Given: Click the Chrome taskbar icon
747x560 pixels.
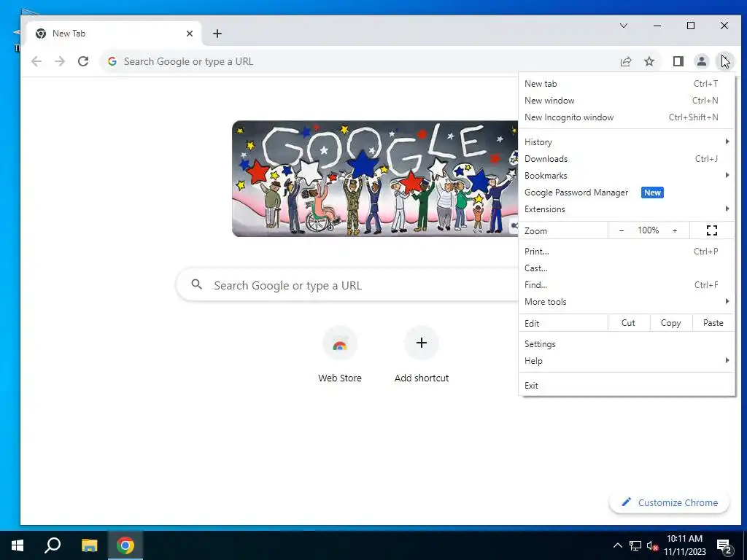Looking at the screenshot, I should coord(125,545).
